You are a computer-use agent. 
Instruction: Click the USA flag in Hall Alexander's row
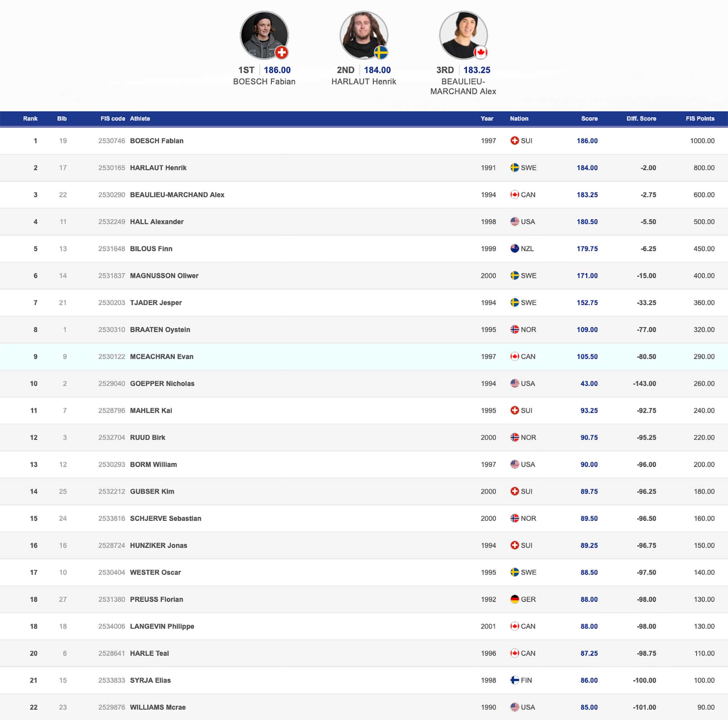[514, 222]
